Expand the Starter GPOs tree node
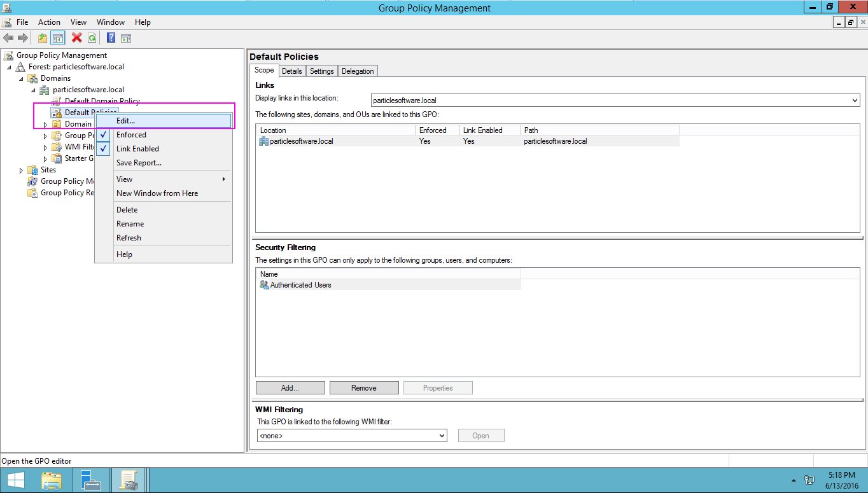 point(45,158)
